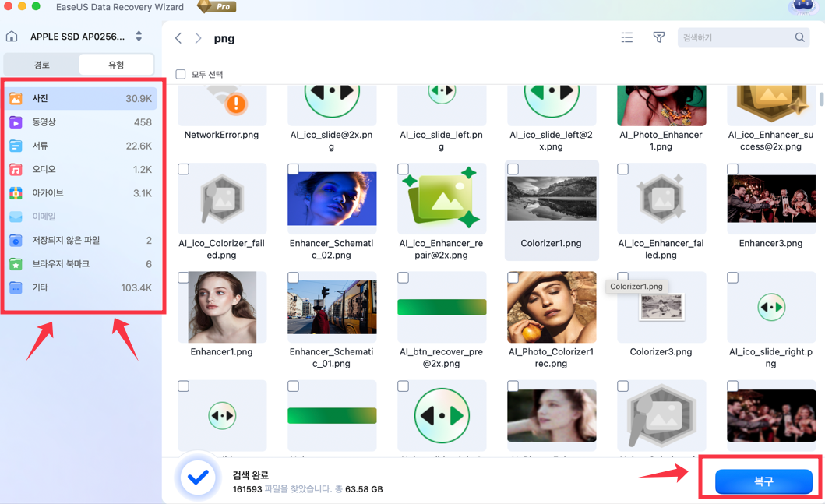Open the APPLE SSD drive selector arrows
Viewport: 825px width, 504px height.
point(139,37)
